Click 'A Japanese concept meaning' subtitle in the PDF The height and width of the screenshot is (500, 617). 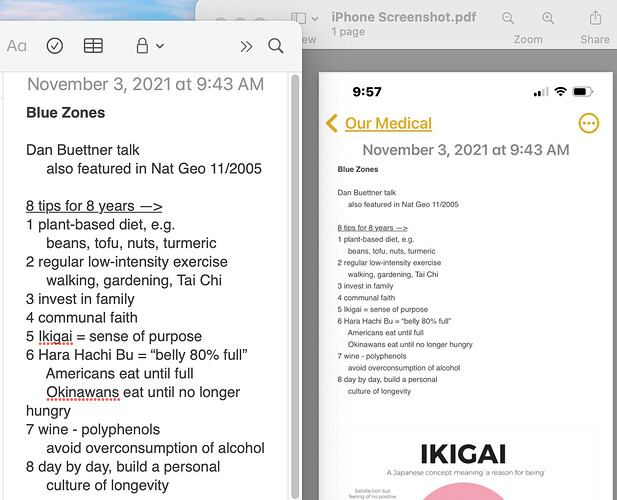(466, 472)
